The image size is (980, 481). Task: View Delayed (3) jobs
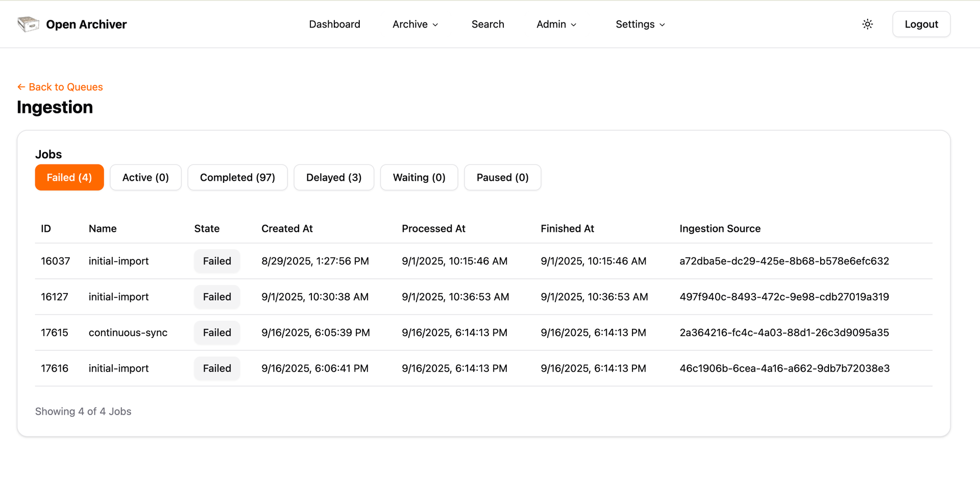click(334, 177)
